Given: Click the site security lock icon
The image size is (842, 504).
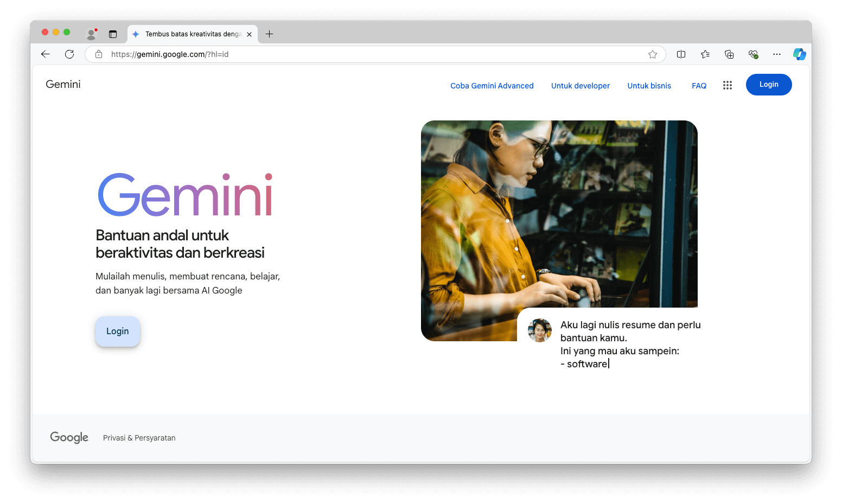Looking at the screenshot, I should [98, 54].
